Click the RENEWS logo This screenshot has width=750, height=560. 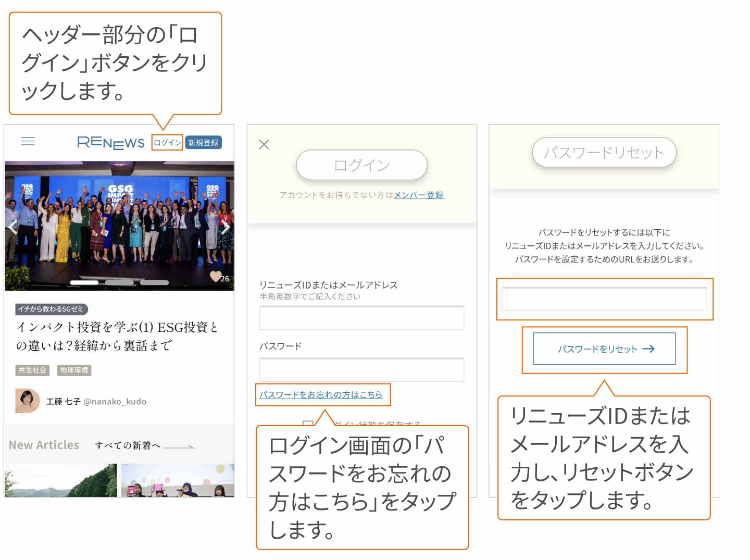[x=110, y=142]
